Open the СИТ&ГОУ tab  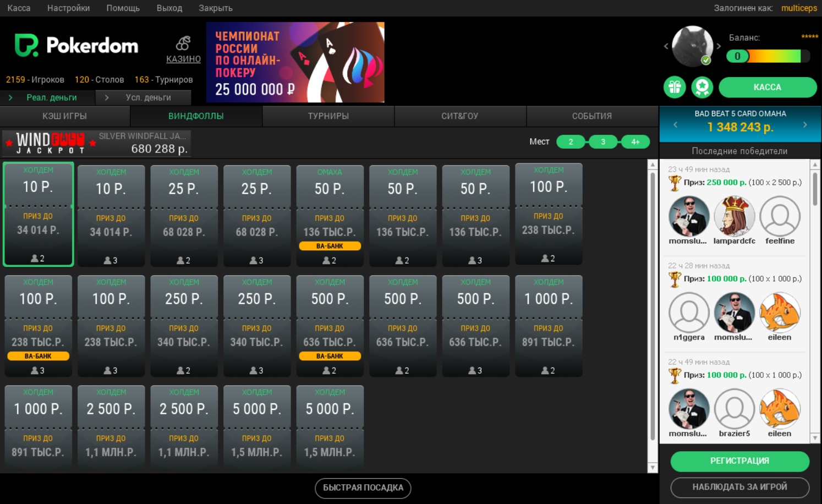pos(460,116)
